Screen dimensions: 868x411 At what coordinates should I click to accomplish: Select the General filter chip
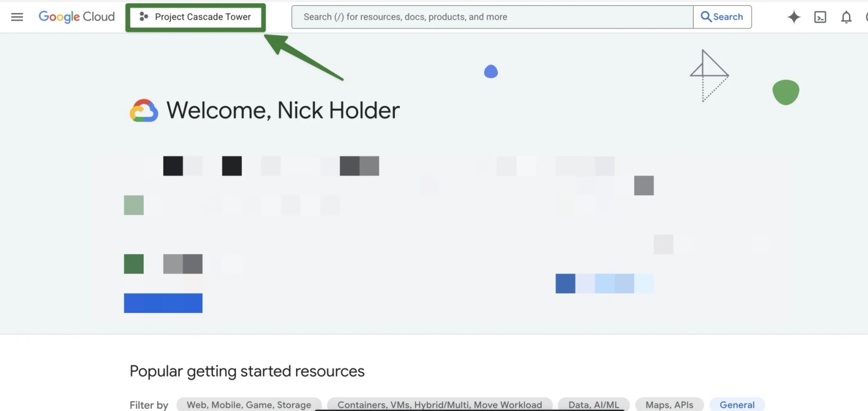[x=737, y=404]
